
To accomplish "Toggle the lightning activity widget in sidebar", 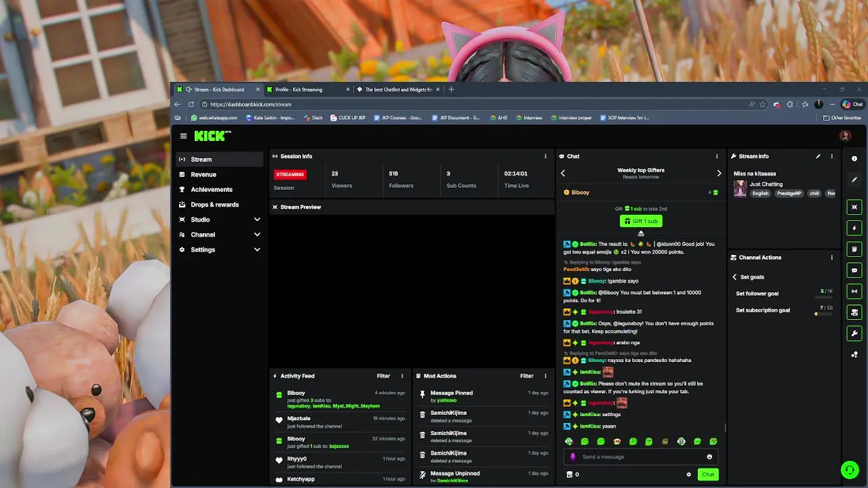I will pyautogui.click(x=854, y=228).
